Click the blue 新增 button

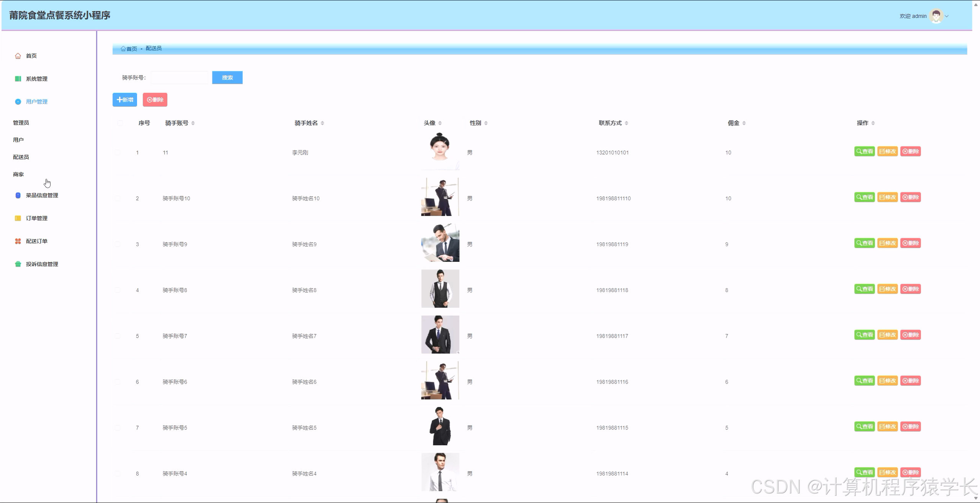click(x=125, y=100)
